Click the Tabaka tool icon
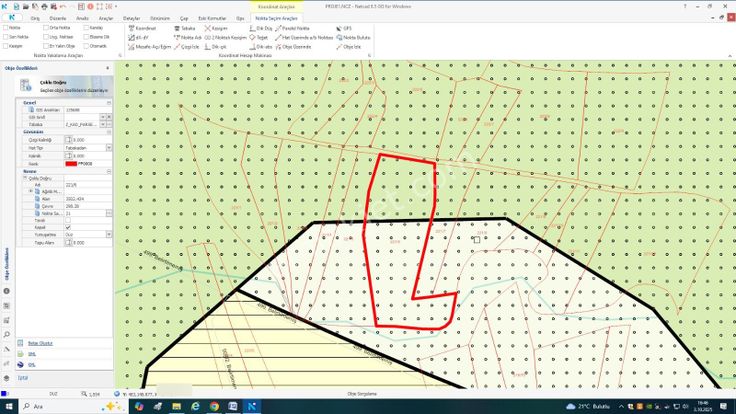The width and height of the screenshot is (736, 414). pos(178,29)
